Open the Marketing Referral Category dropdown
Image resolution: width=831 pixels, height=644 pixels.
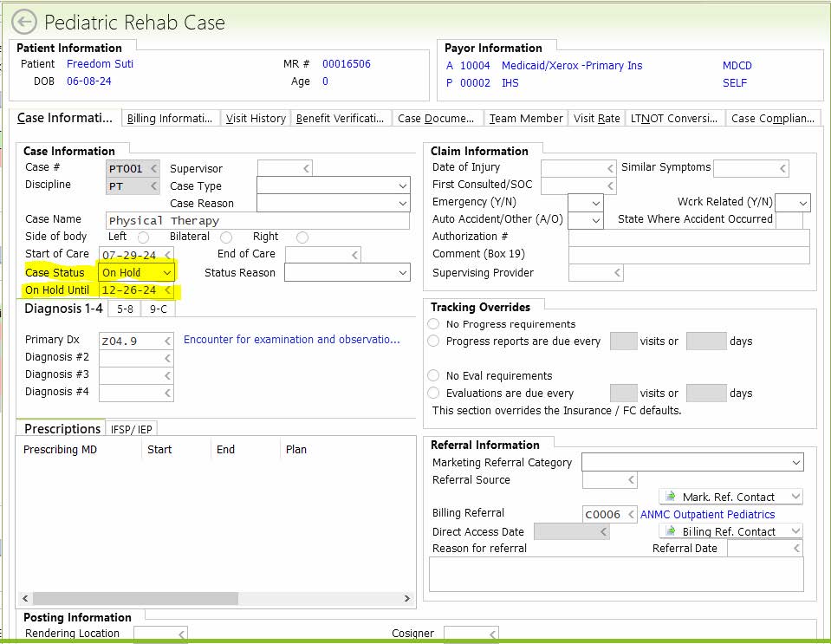tap(796, 463)
